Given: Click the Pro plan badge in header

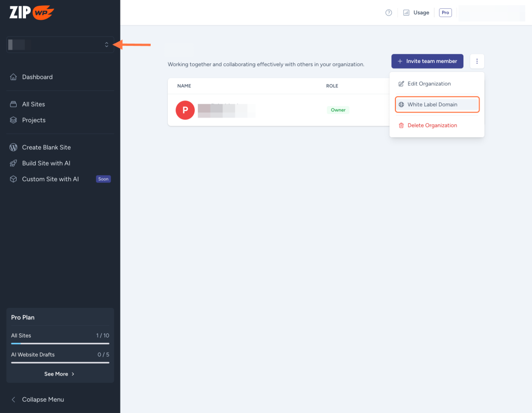Looking at the screenshot, I should (x=445, y=13).
